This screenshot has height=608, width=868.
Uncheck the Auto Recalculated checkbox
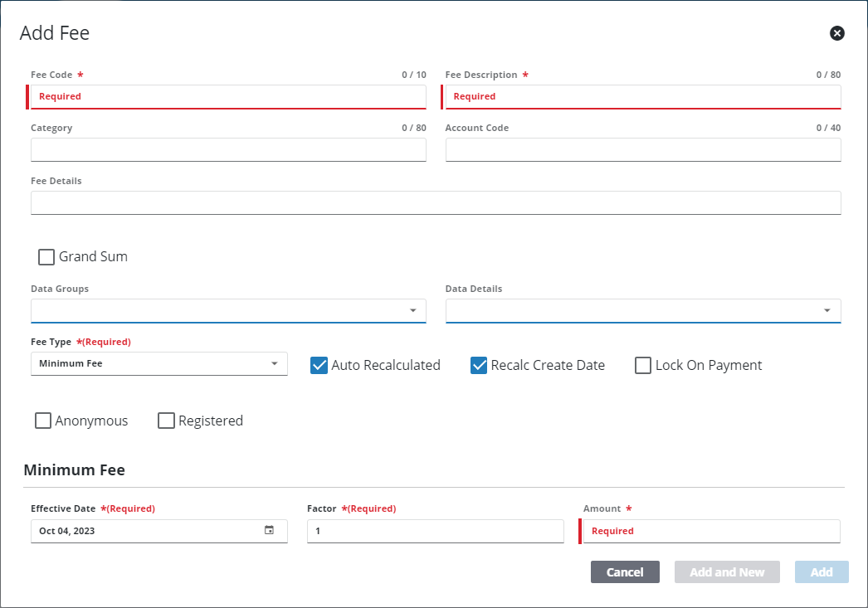(319, 365)
